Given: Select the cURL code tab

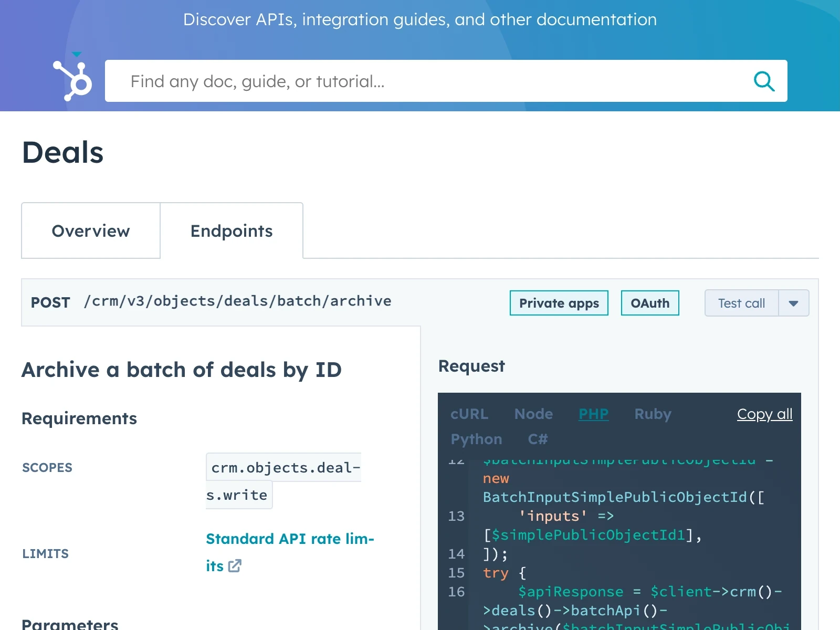Looking at the screenshot, I should click(469, 414).
